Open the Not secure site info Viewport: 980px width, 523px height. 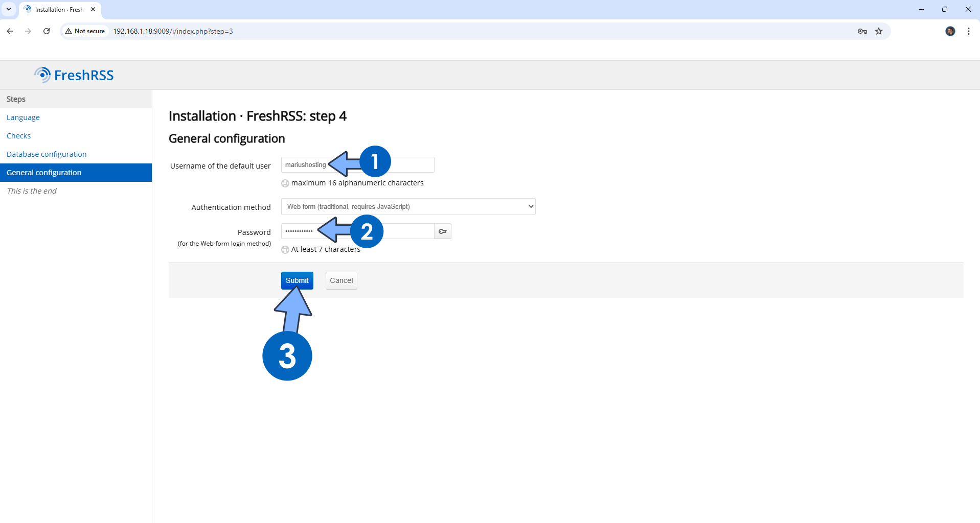point(85,31)
